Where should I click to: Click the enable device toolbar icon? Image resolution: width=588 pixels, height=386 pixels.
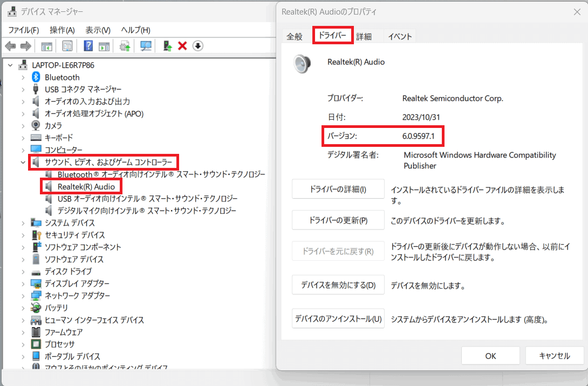pos(167,46)
